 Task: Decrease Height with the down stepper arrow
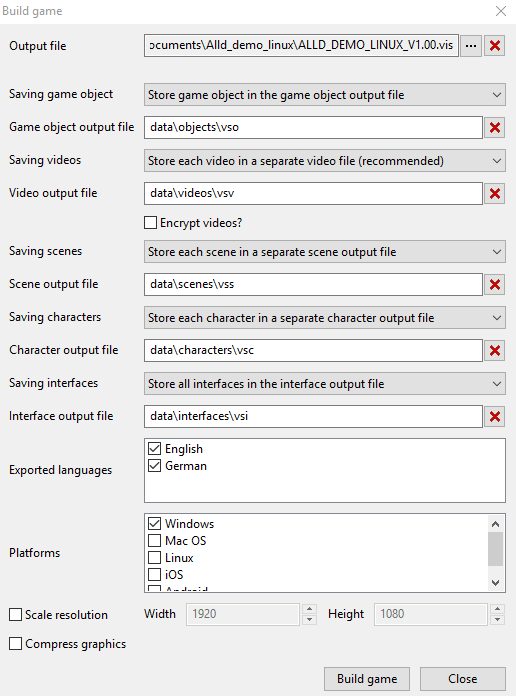[498, 620]
